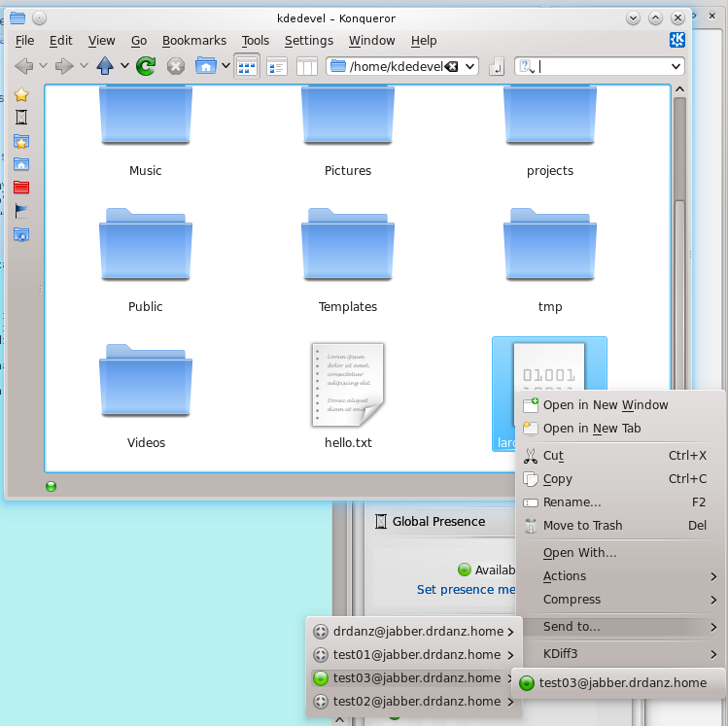Click the Go button next to location bar
728x726 pixels.
click(497, 66)
